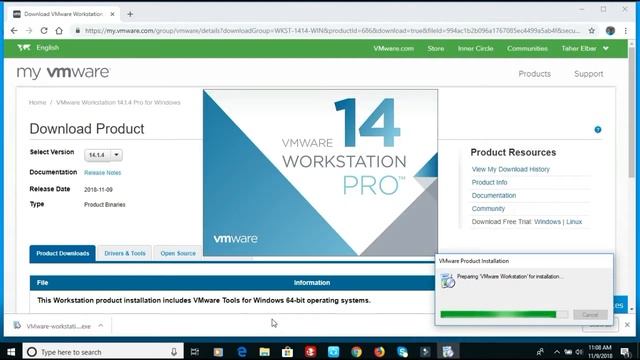Image resolution: width=640 pixels, height=360 pixels.
Task: Open Communities in the top bar
Action: tap(527, 48)
